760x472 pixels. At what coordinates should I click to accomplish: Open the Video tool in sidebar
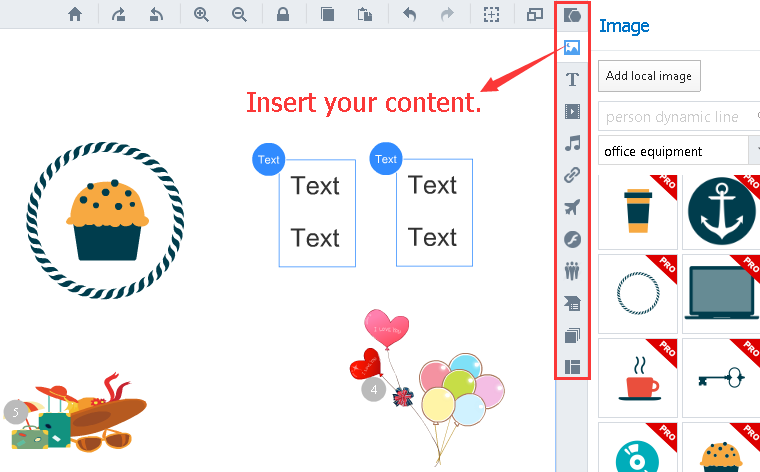[572, 111]
